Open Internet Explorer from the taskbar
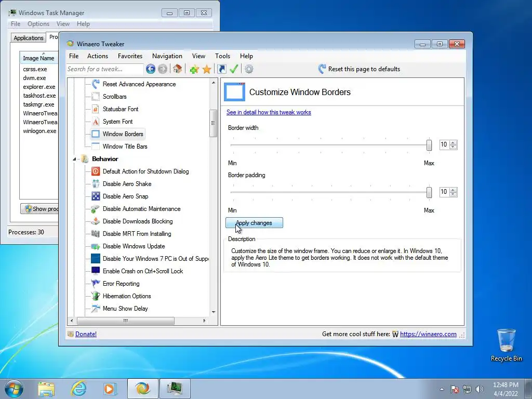This screenshot has height=399, width=532. pos(78,389)
